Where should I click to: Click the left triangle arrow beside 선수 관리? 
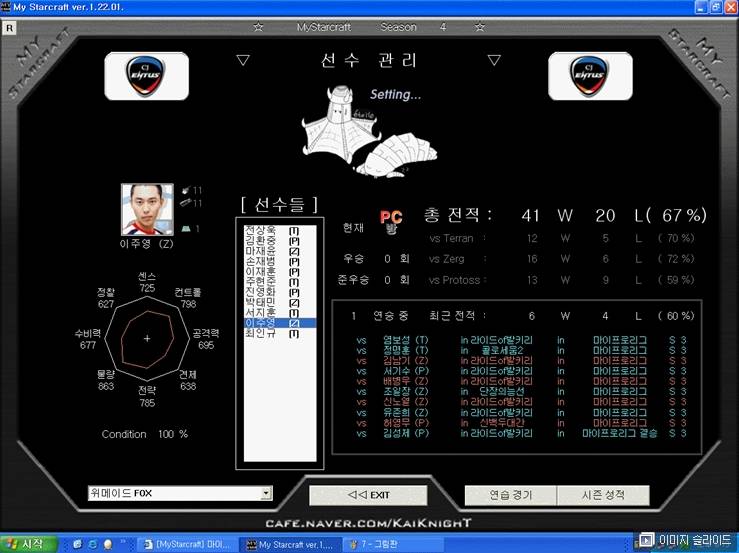tap(243, 60)
